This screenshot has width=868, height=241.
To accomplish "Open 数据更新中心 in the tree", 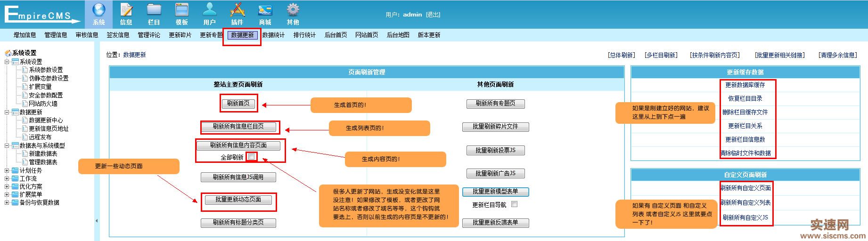I will [46, 120].
